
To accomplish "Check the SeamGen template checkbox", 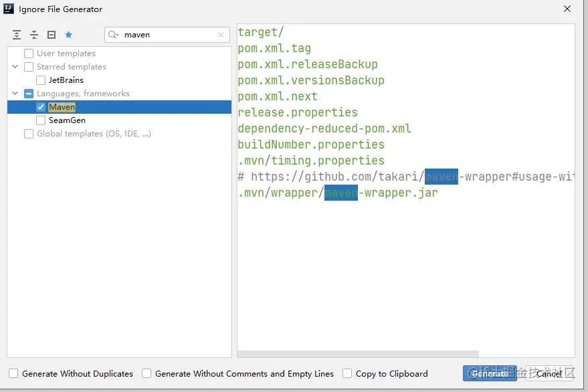I will point(41,120).
